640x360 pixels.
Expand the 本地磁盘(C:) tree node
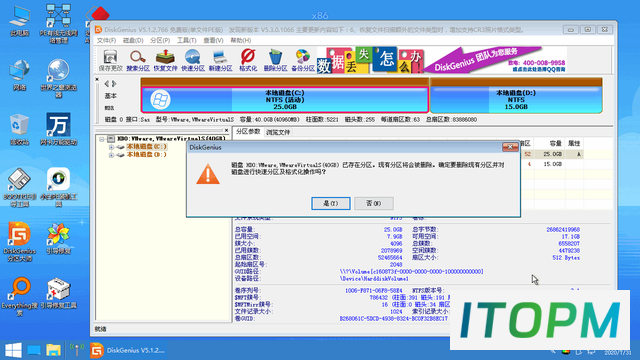(x=111, y=147)
